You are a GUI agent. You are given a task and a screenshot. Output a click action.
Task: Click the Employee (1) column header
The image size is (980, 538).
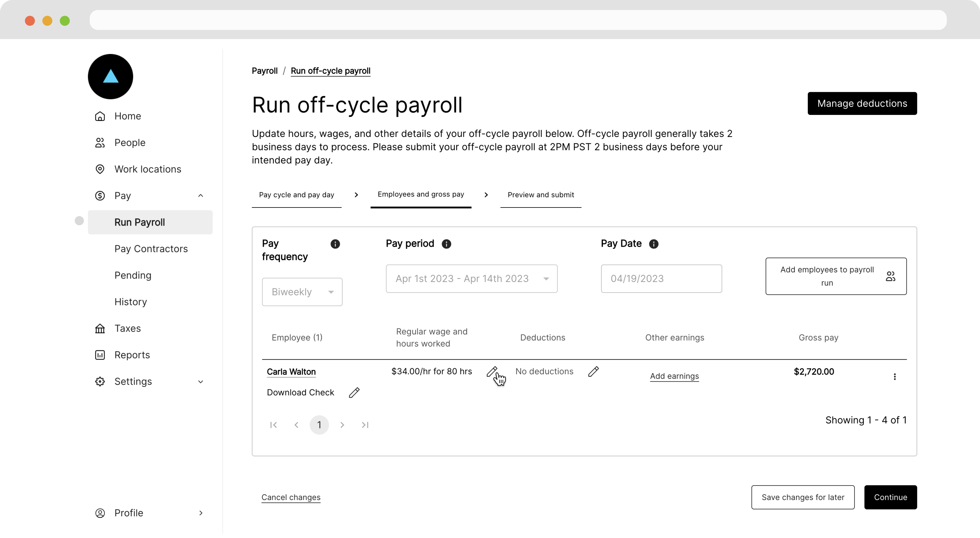coord(297,338)
